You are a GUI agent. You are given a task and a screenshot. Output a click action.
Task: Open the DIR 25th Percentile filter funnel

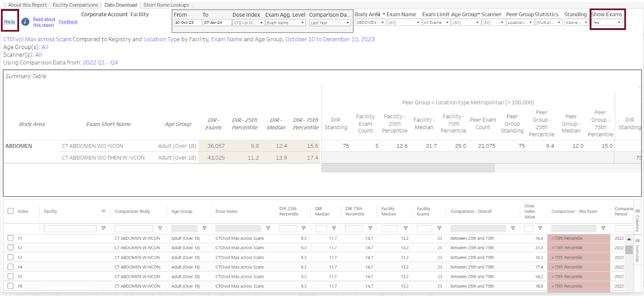304,228
